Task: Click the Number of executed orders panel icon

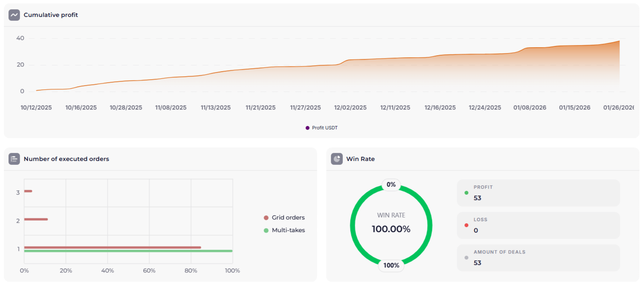Action: point(14,159)
